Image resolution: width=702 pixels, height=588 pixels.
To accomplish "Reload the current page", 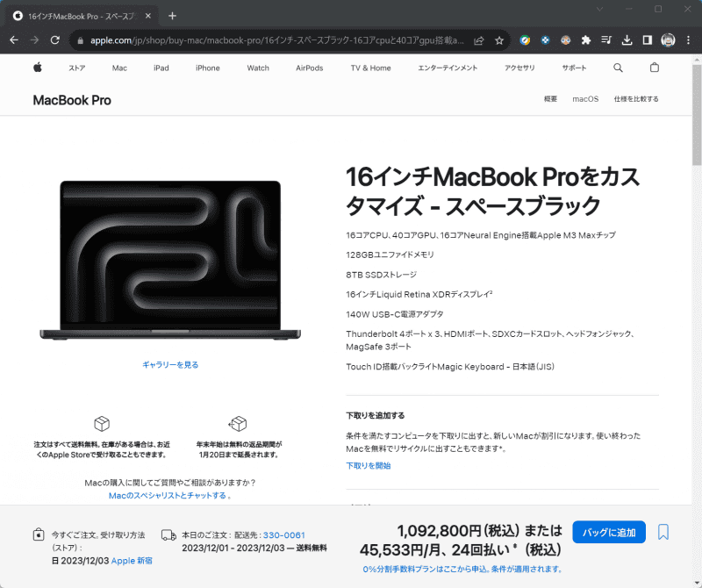I will (54, 40).
